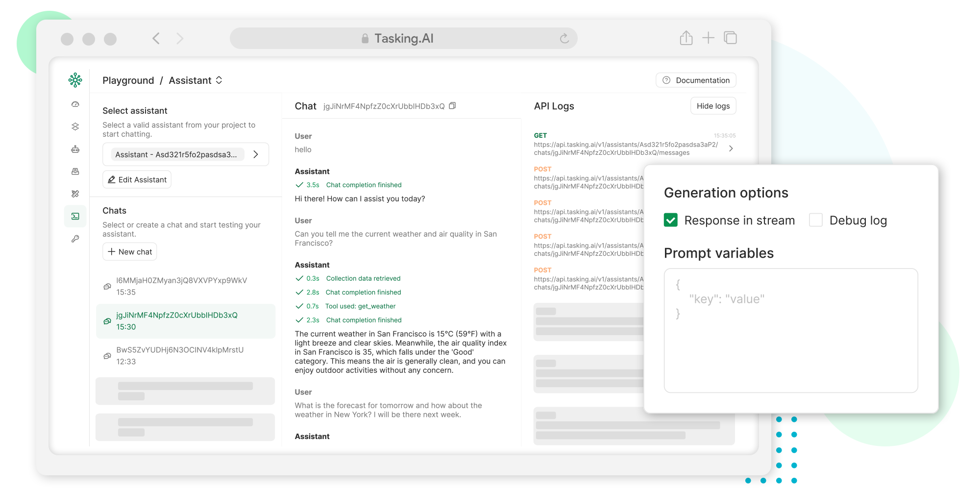Image resolution: width=980 pixels, height=490 pixels.
Task: Select the Models layers icon in sidebar
Action: (x=75, y=126)
